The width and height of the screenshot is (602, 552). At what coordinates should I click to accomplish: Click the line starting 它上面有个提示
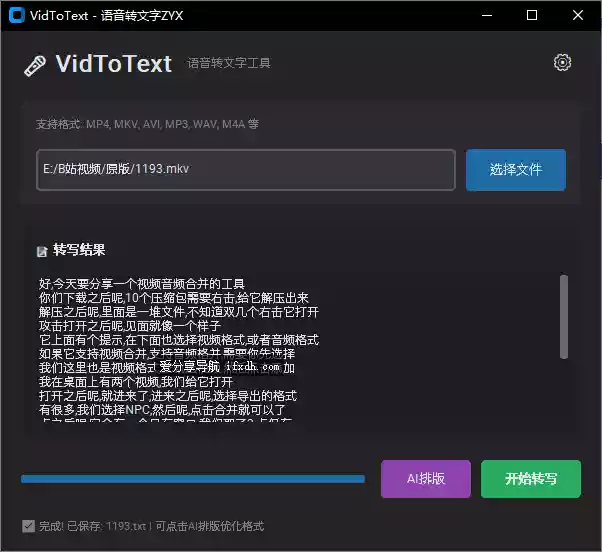pos(179,340)
